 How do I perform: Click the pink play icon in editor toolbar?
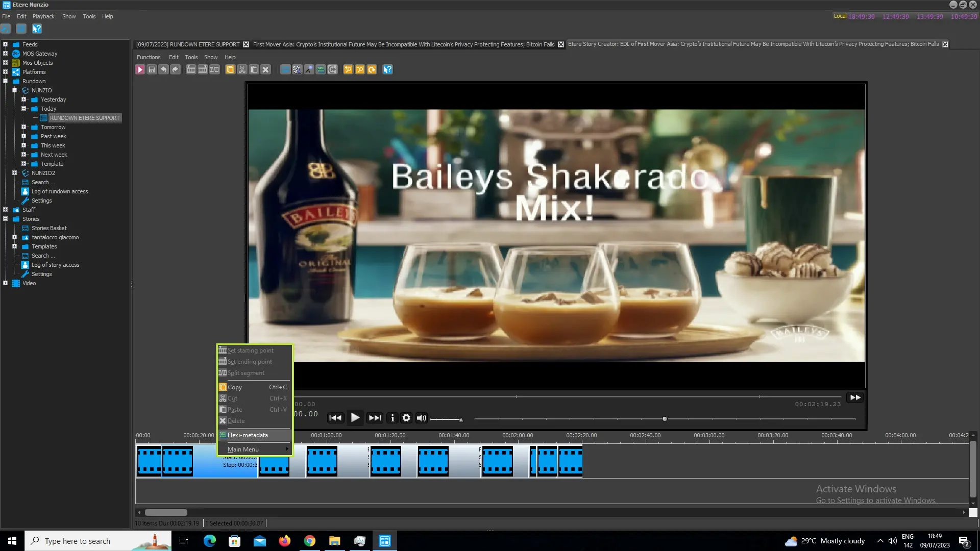click(x=140, y=70)
